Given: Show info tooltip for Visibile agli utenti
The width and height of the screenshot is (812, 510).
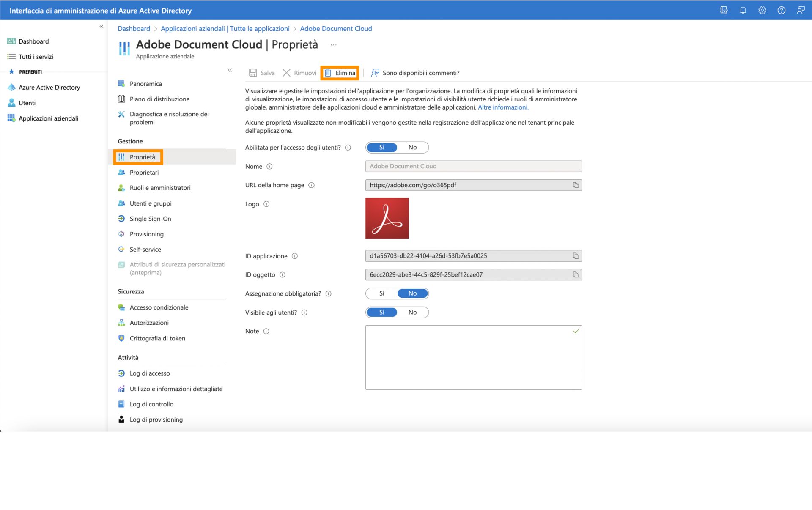Looking at the screenshot, I should [x=304, y=313].
